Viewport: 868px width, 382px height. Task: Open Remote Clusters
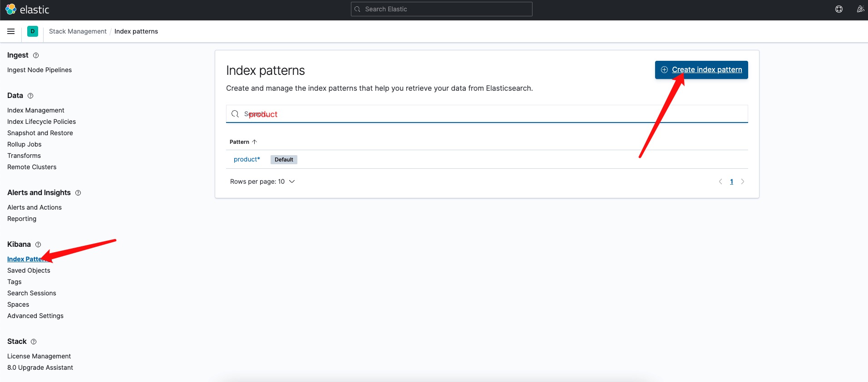coord(32,167)
